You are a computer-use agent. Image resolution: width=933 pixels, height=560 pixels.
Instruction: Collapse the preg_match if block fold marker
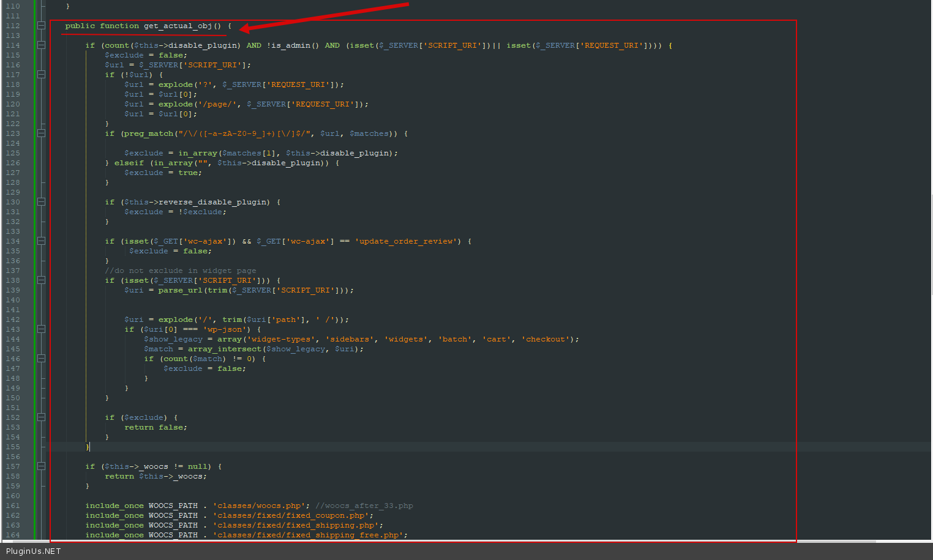(x=41, y=133)
